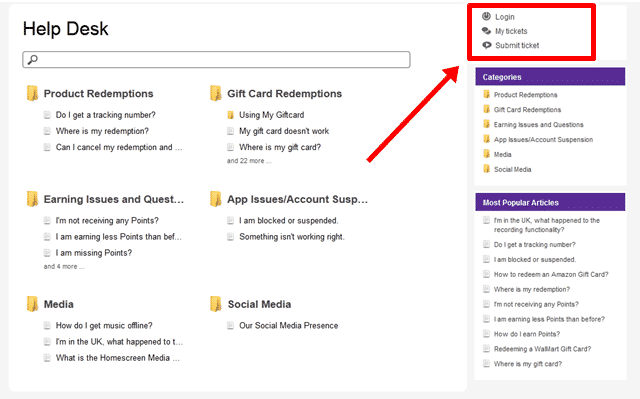This screenshot has height=399, width=640.
Task: Open Can I cancel my redemption and ... article
Action: click(x=119, y=147)
